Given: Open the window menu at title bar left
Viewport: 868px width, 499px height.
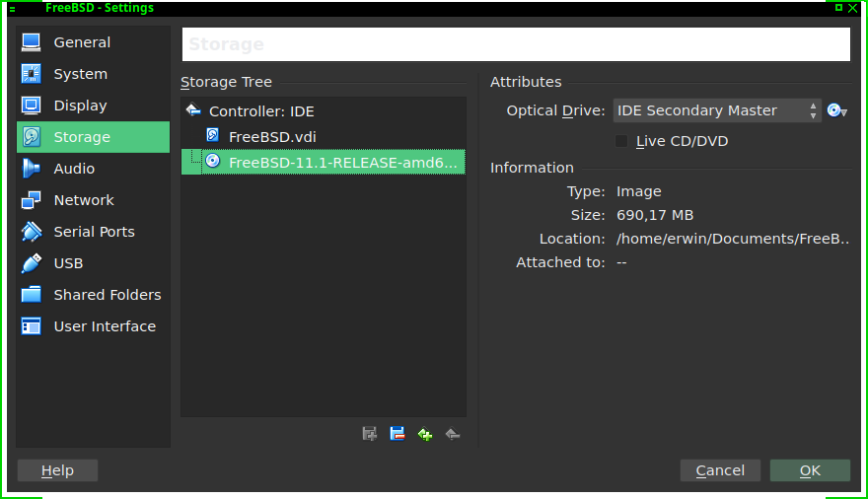Looking at the screenshot, I should pos(12,9).
